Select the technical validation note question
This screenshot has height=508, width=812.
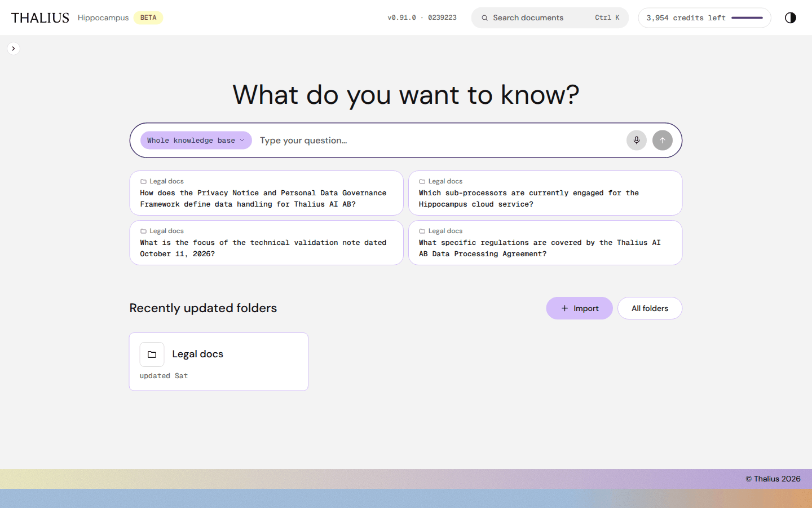click(266, 243)
